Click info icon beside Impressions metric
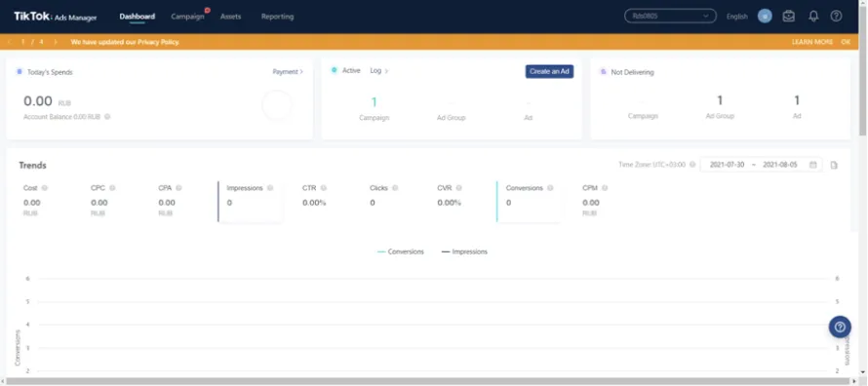This screenshot has width=868, height=386. (270, 188)
